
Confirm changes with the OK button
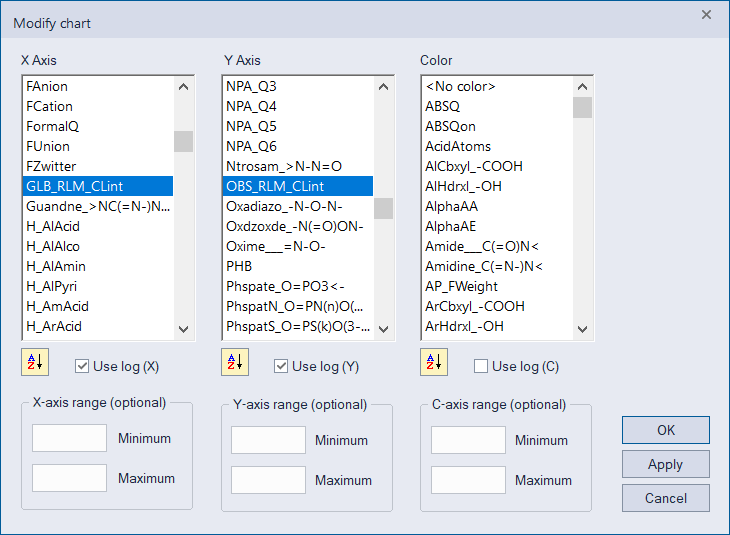pyautogui.click(x=666, y=430)
